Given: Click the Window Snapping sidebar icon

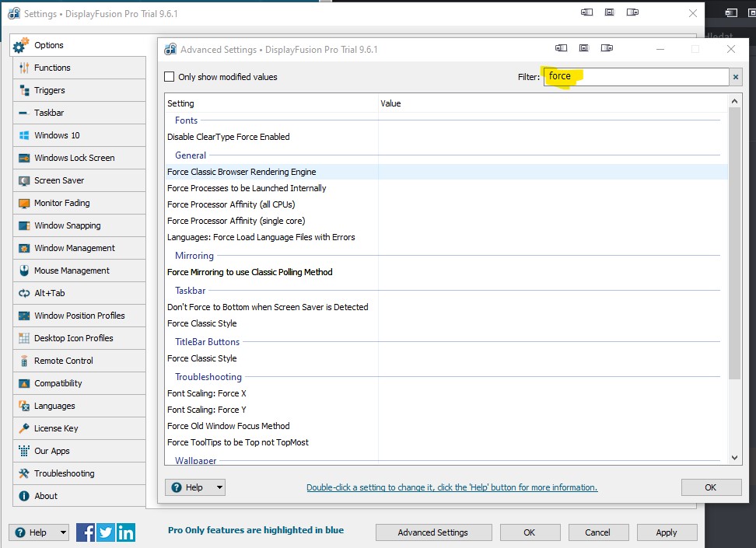Looking at the screenshot, I should tap(23, 225).
